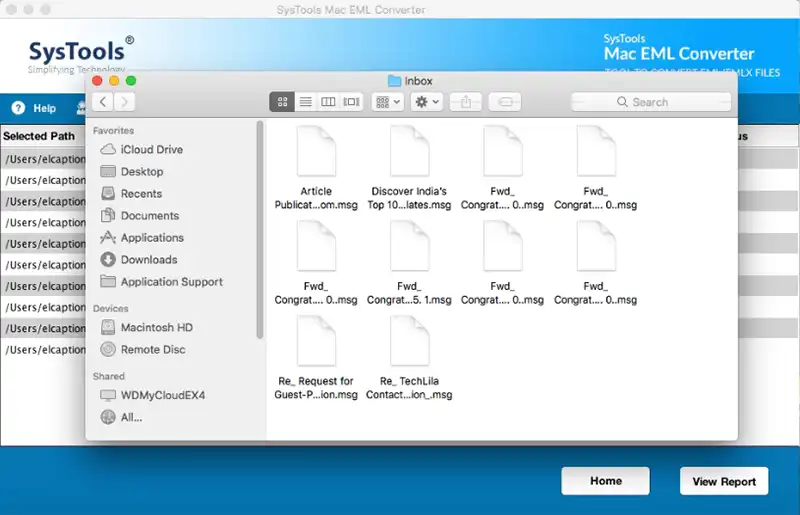This screenshot has width=800, height=515.
Task: Click the Inbox folder title icon
Action: tap(394, 81)
